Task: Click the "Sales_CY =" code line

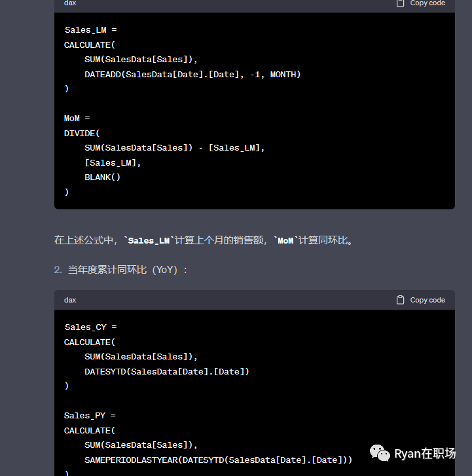Action: pyautogui.click(x=90, y=327)
